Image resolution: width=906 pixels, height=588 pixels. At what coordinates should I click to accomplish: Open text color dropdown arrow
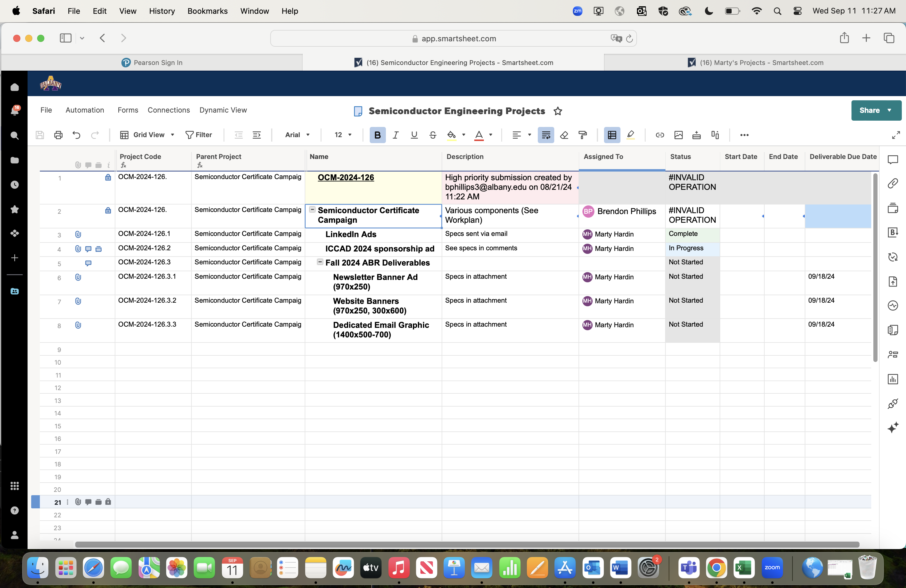click(x=491, y=135)
